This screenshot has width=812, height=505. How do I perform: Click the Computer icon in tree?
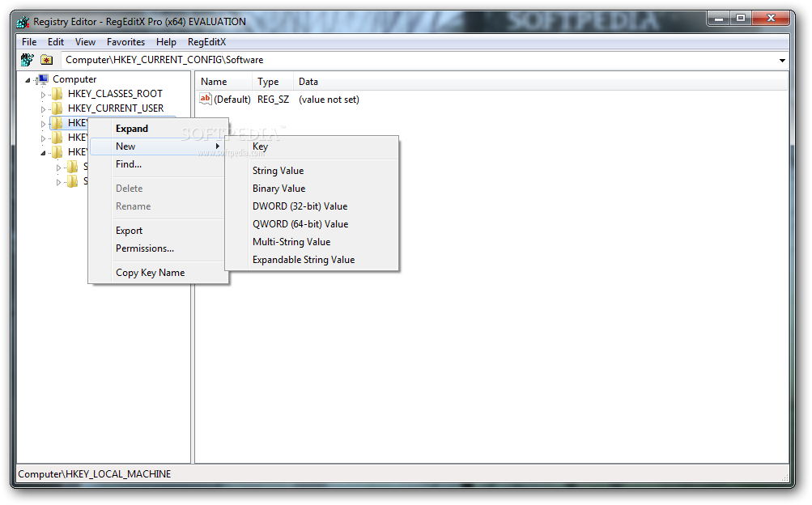[44, 79]
